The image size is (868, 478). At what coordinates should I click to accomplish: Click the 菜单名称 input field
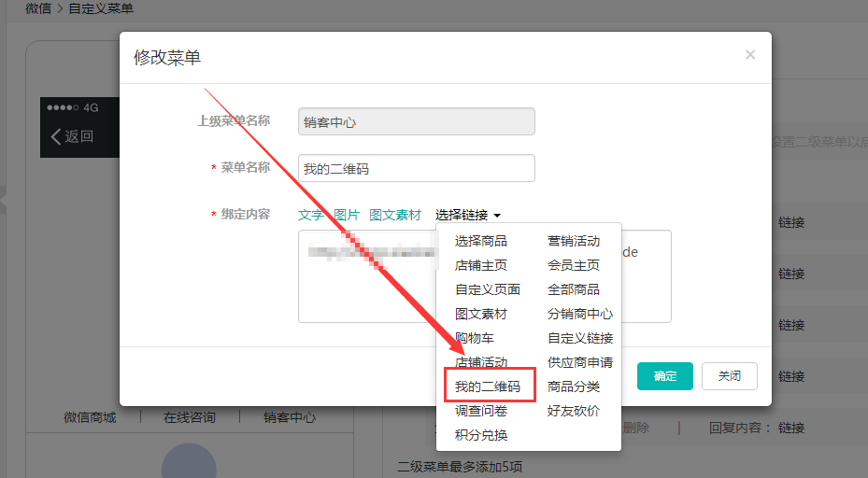coord(417,169)
